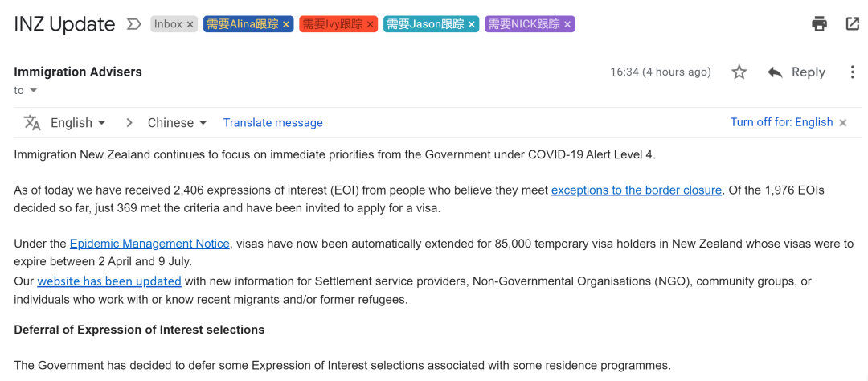The height and width of the screenshot is (381, 868).
Task: Open the Chinese target language dropdown
Action: pos(177,123)
